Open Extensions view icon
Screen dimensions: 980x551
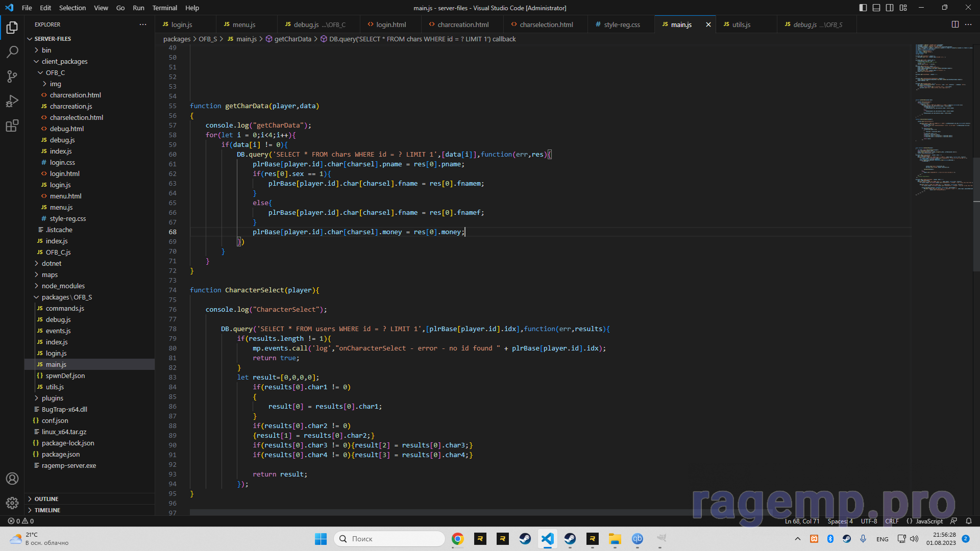12,126
